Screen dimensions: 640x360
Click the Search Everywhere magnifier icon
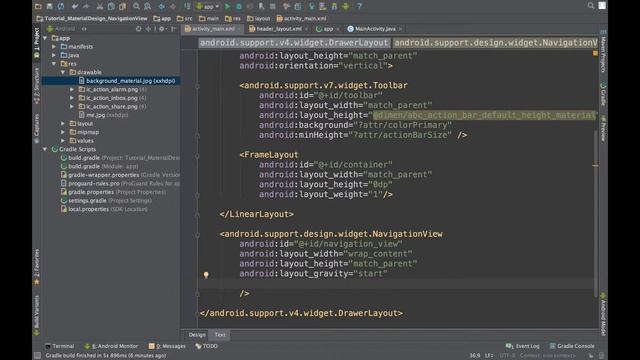point(591,5)
